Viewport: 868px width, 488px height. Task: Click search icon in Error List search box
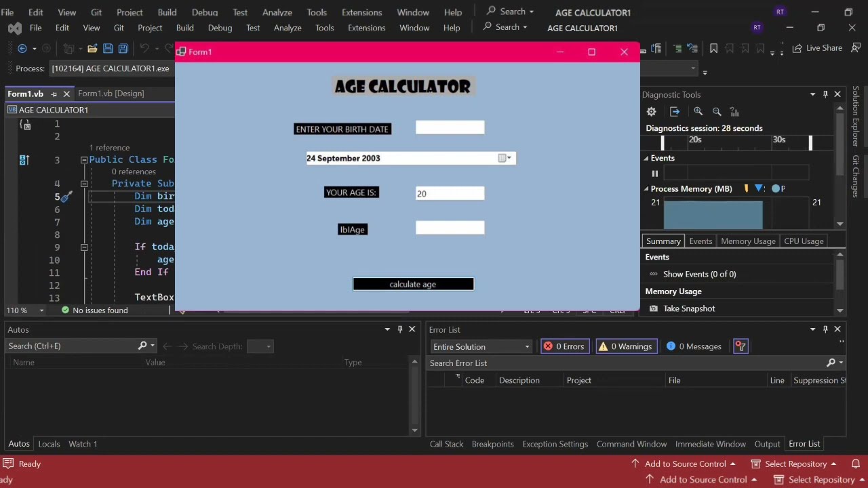point(831,363)
